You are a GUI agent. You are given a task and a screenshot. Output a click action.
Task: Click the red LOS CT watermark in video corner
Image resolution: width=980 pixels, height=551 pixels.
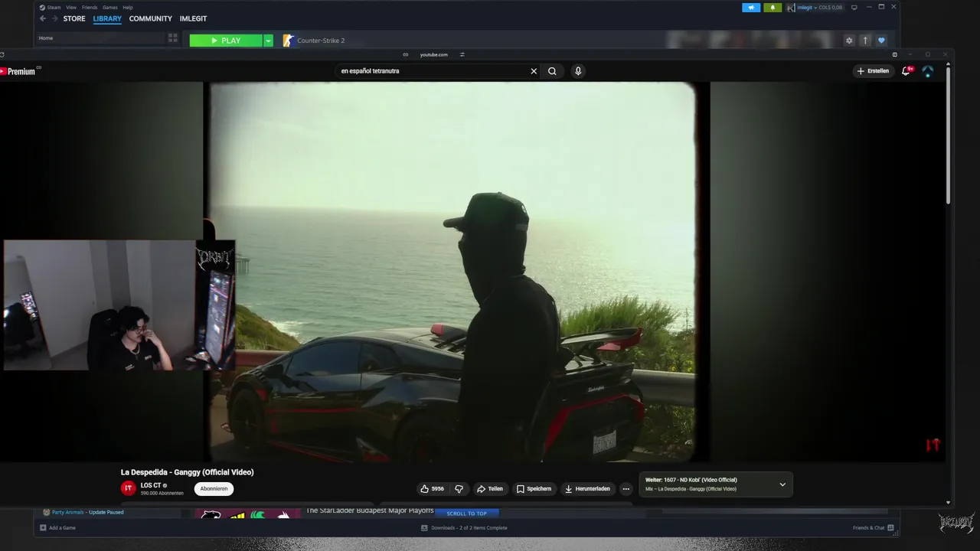[x=933, y=445]
